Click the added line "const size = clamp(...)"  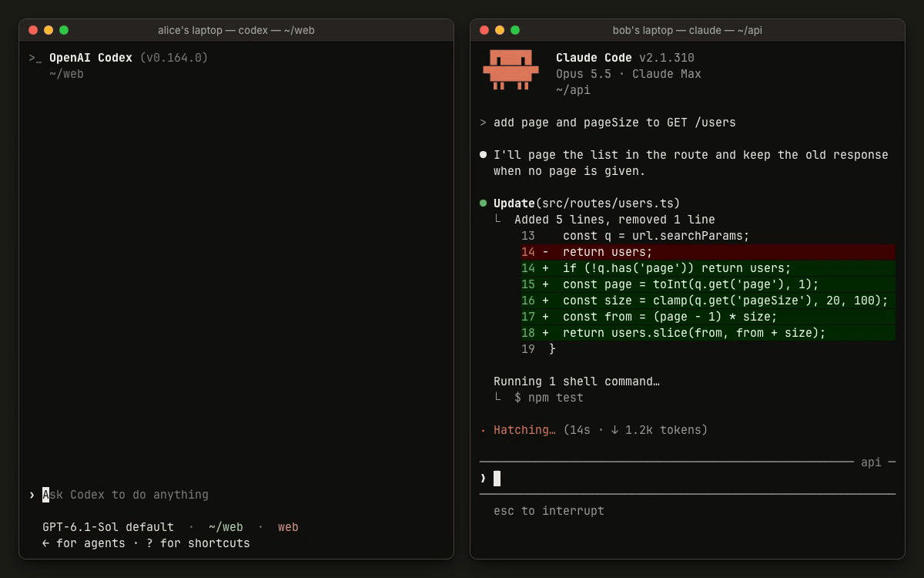pyautogui.click(x=708, y=301)
